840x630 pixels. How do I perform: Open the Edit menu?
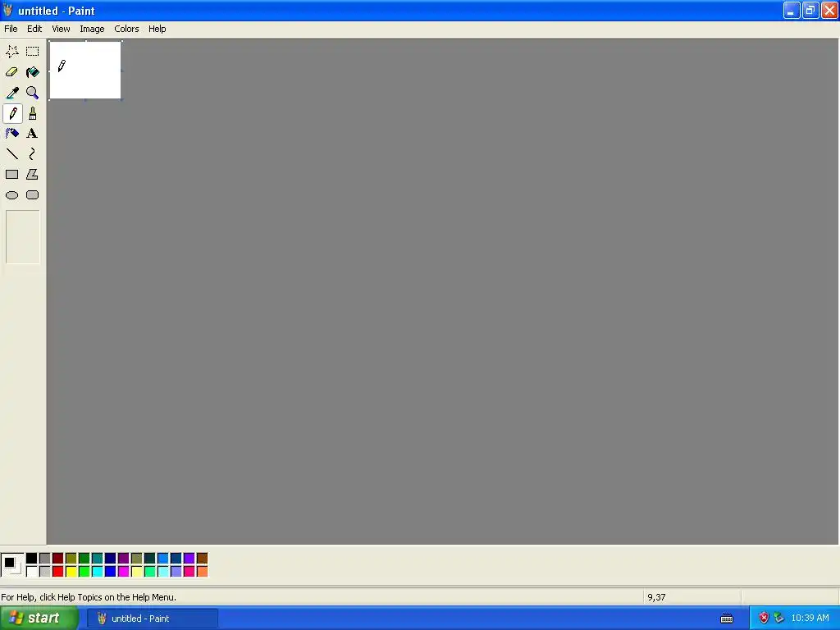pos(34,29)
